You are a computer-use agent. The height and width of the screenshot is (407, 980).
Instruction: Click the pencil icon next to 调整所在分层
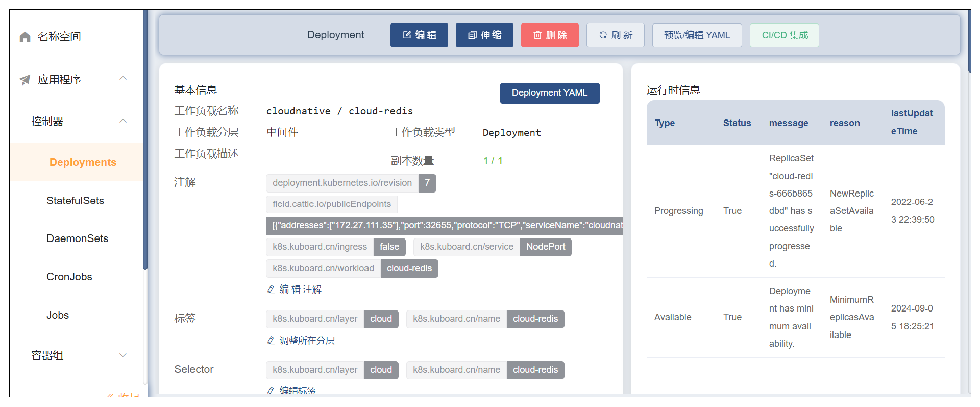[x=271, y=341]
